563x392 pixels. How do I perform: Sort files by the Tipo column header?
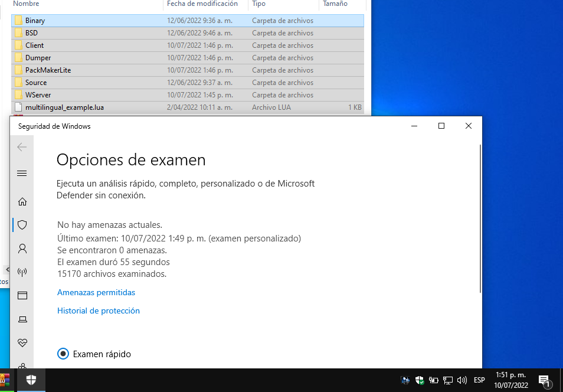point(258,4)
